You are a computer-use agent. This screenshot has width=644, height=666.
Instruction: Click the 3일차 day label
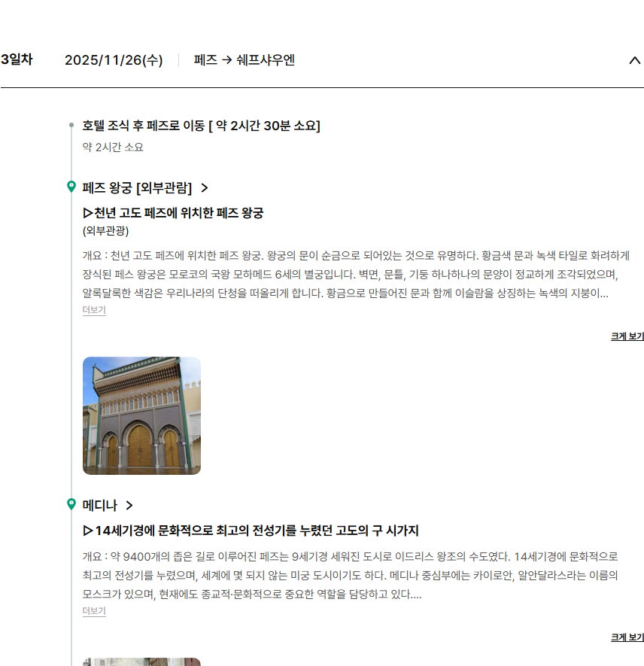(17, 59)
